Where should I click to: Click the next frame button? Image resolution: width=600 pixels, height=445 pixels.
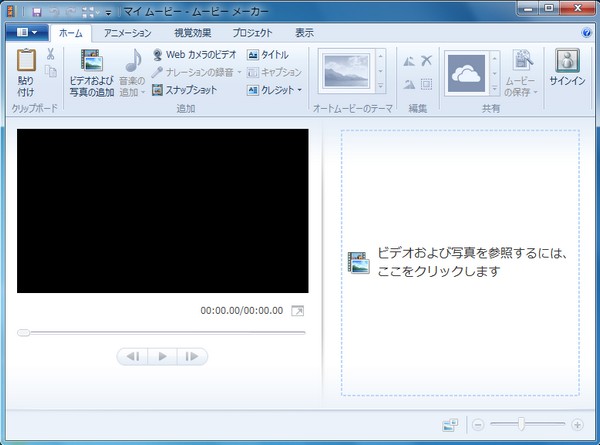pyautogui.click(x=192, y=357)
